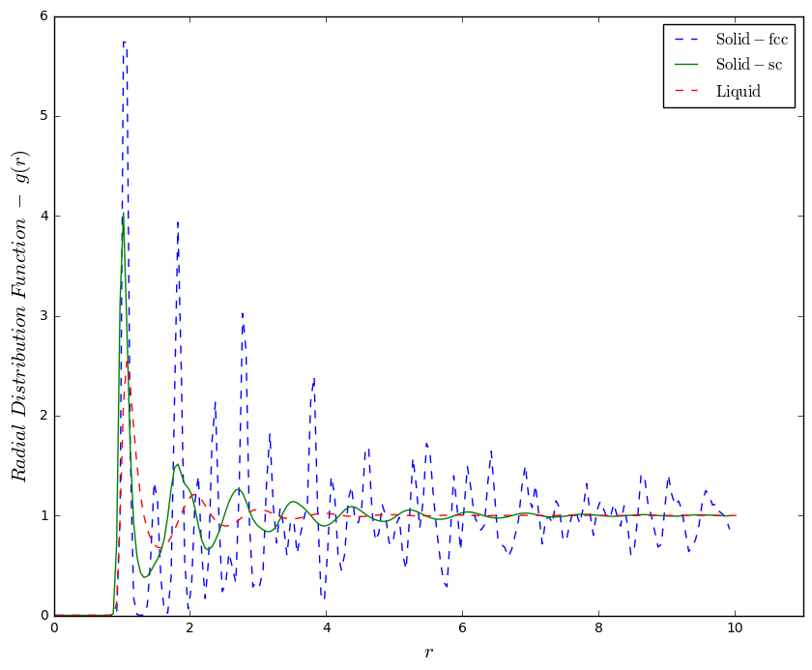Click the x-axis label 'r'
This screenshot has width=812, height=670.
pyautogui.click(x=429, y=652)
